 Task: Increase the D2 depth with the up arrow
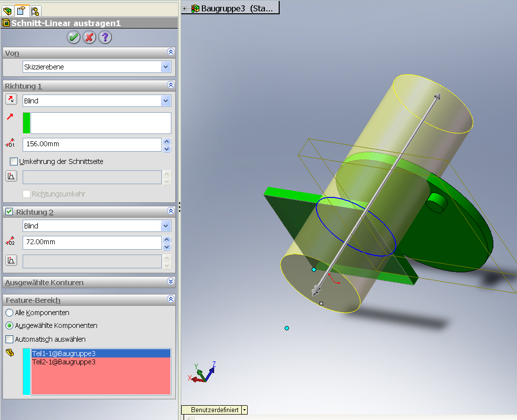(167, 239)
